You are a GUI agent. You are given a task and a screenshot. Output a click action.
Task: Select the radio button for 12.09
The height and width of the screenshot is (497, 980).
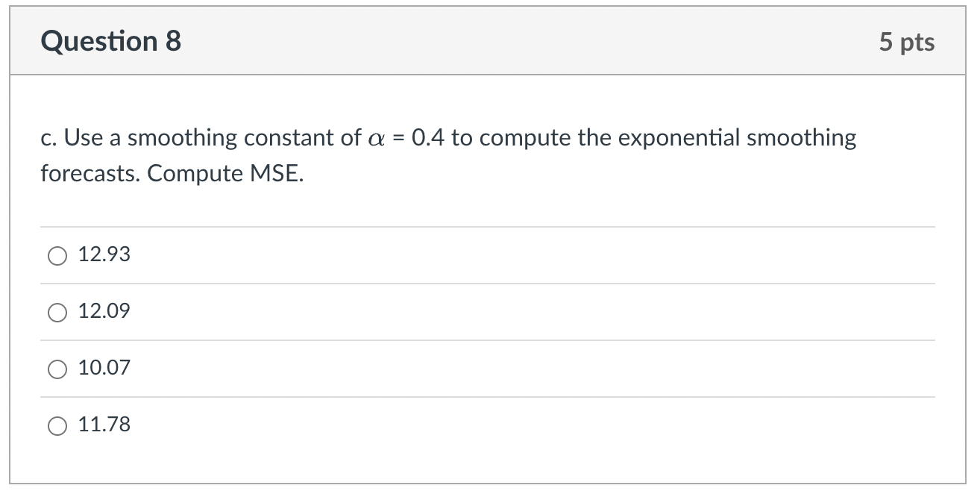coord(57,311)
